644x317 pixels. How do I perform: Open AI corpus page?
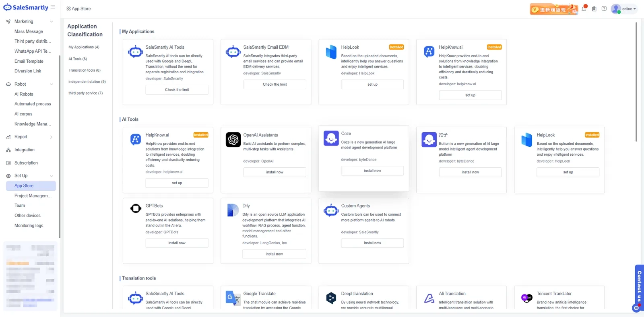(23, 114)
